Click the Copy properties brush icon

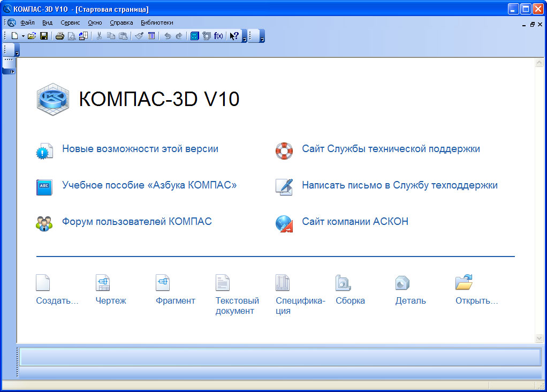139,36
